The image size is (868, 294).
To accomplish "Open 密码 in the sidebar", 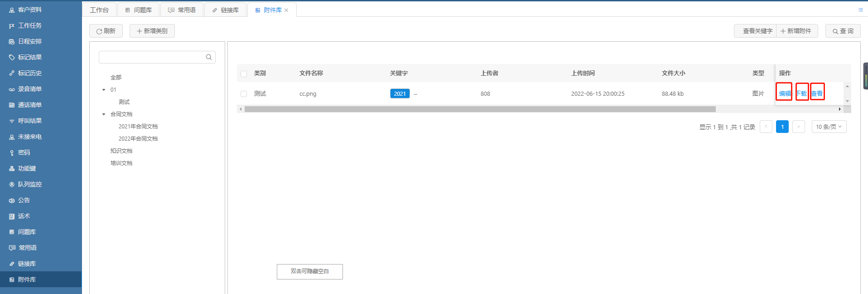I will click(24, 152).
